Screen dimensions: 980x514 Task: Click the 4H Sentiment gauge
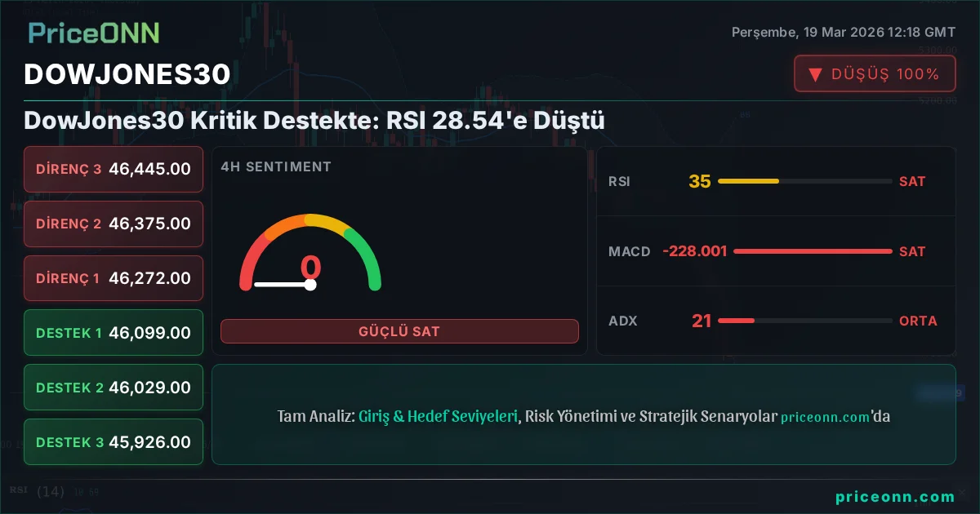click(x=310, y=253)
